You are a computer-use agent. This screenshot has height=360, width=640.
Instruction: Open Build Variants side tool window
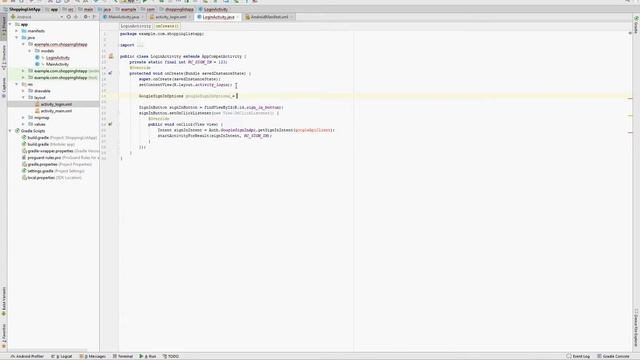[4, 302]
